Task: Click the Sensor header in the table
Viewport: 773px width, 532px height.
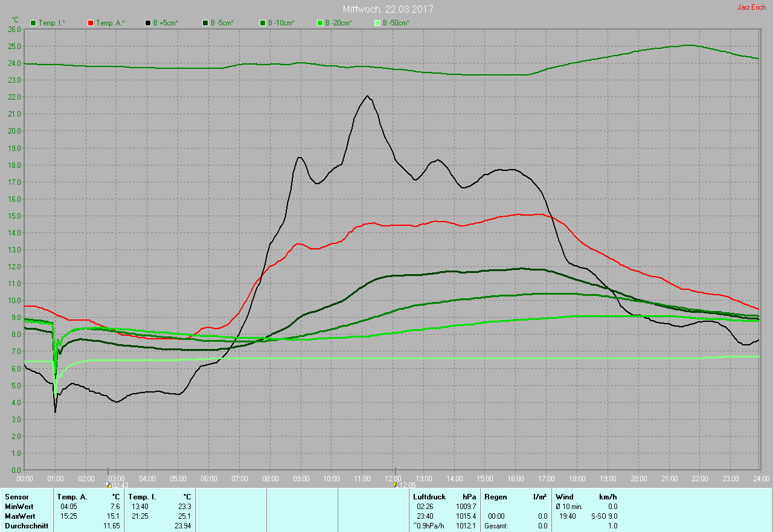Action: (x=16, y=497)
